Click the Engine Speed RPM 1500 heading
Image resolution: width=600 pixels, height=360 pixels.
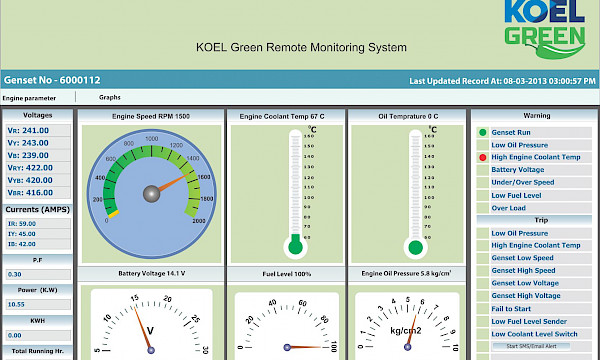151,116
